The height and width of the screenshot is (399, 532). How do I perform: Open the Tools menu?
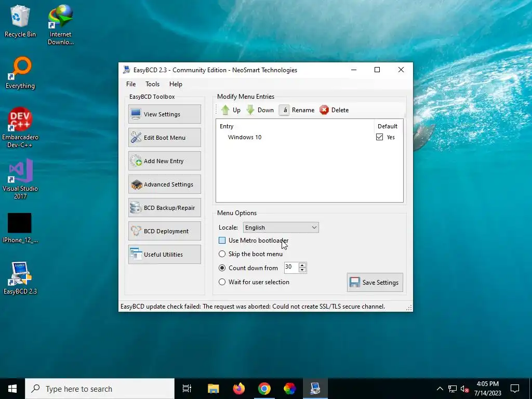pyautogui.click(x=152, y=84)
